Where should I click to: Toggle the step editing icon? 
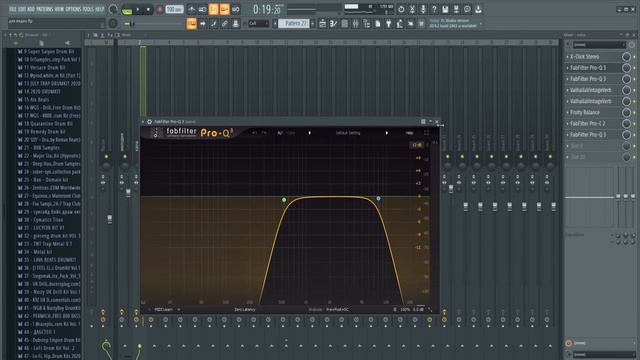pos(213,24)
